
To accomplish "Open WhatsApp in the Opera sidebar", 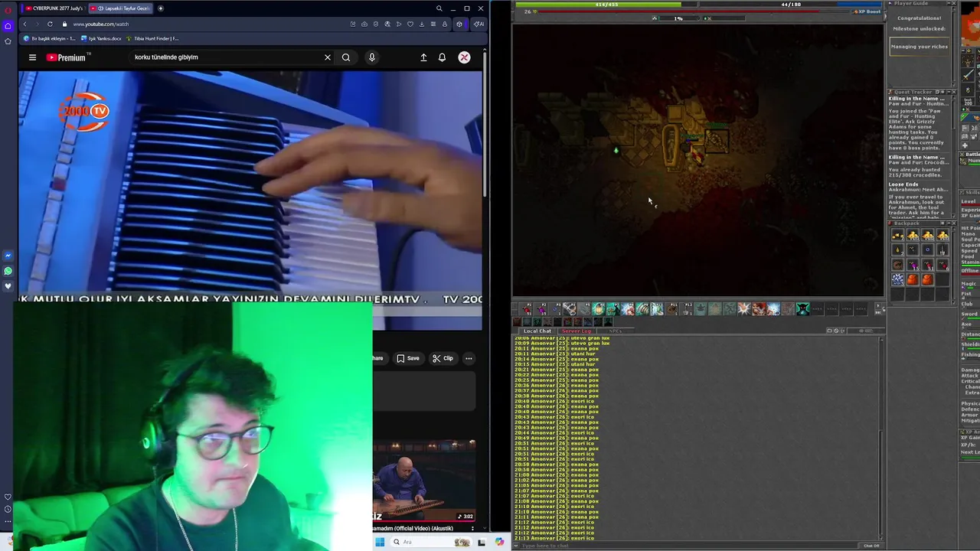I will [8, 271].
